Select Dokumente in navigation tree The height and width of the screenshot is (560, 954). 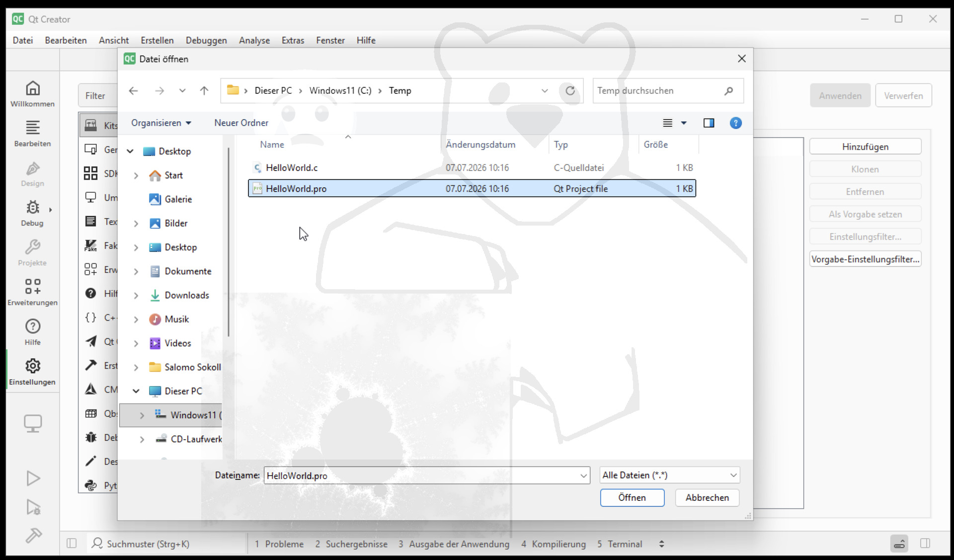point(188,271)
